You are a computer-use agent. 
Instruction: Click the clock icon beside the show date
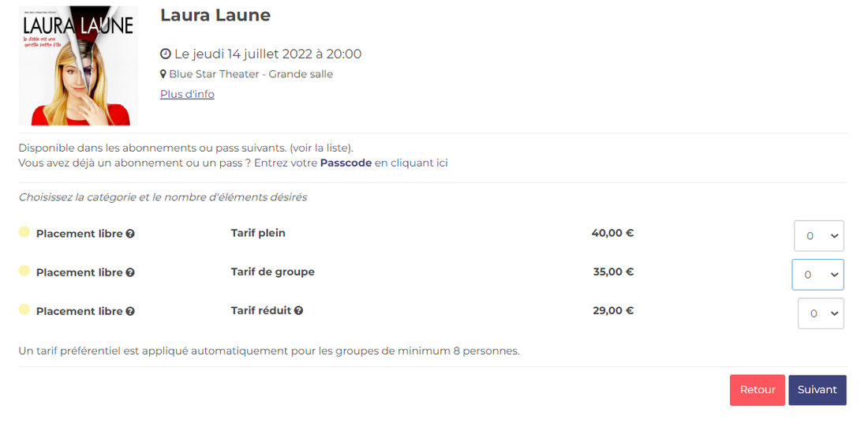tap(166, 54)
